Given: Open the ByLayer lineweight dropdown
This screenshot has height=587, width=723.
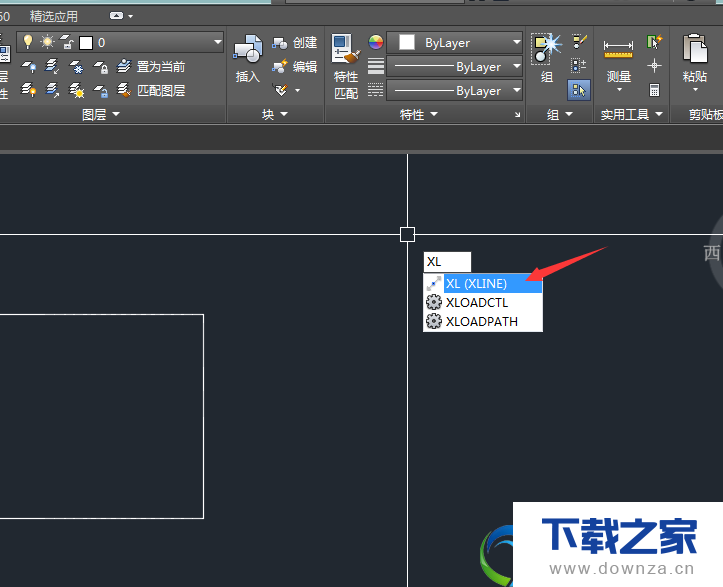Looking at the screenshot, I should click(454, 67).
